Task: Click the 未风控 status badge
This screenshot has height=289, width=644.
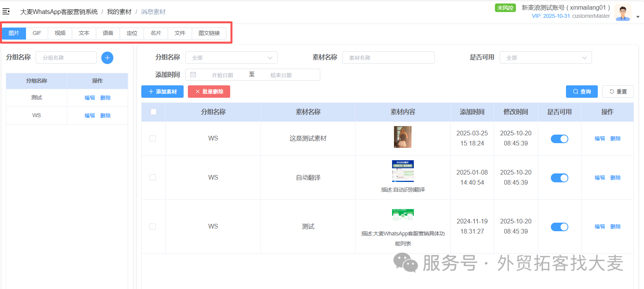Action: pyautogui.click(x=505, y=8)
